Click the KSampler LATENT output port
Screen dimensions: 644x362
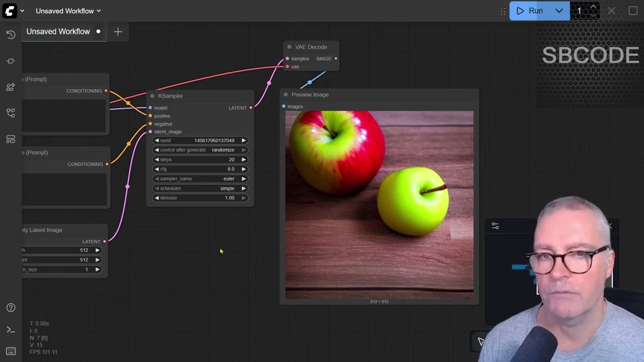pyautogui.click(x=251, y=108)
